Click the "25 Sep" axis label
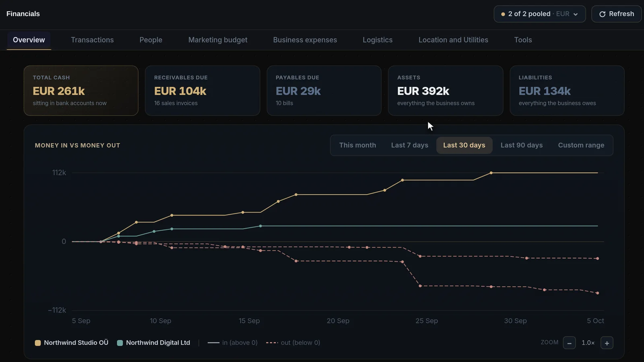This screenshot has height=362, width=644. click(427, 321)
